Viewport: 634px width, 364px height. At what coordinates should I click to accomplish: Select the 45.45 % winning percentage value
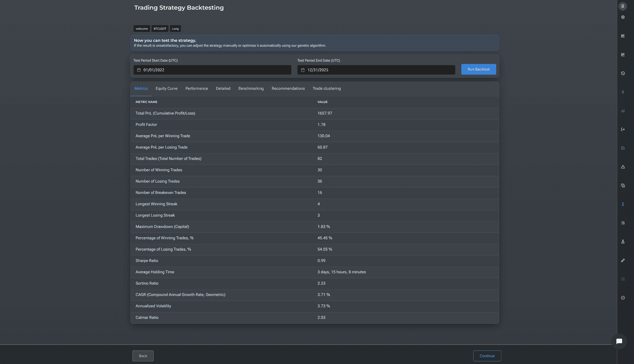coord(325,238)
